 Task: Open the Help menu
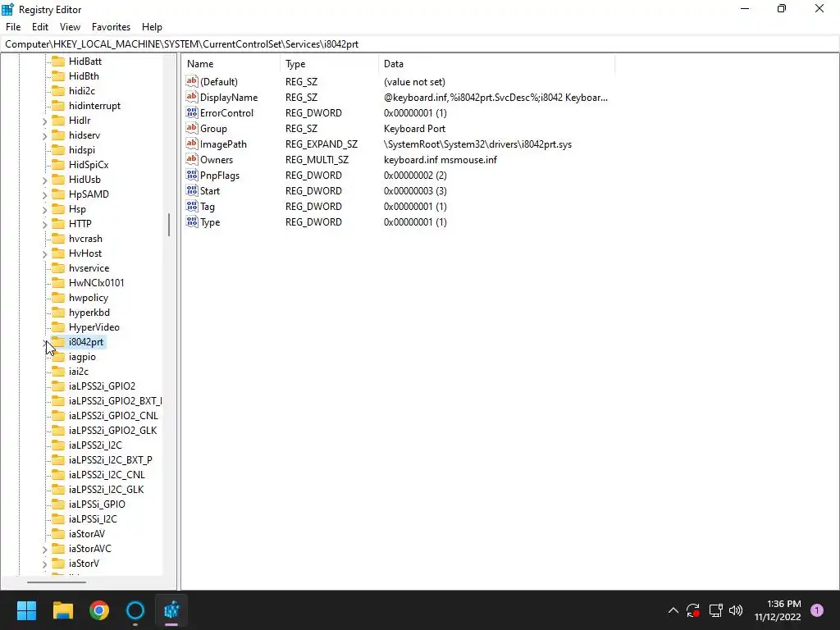tap(152, 27)
